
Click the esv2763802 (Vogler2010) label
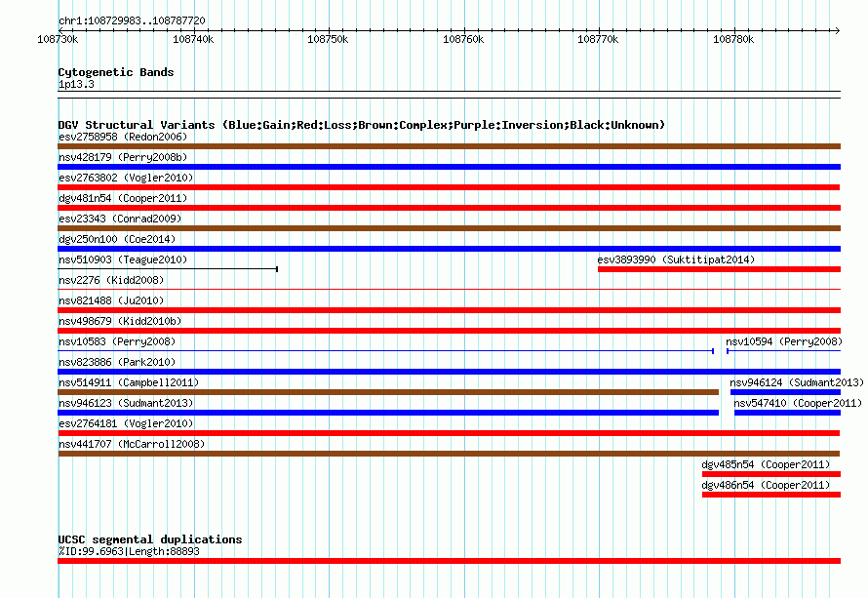(x=126, y=178)
